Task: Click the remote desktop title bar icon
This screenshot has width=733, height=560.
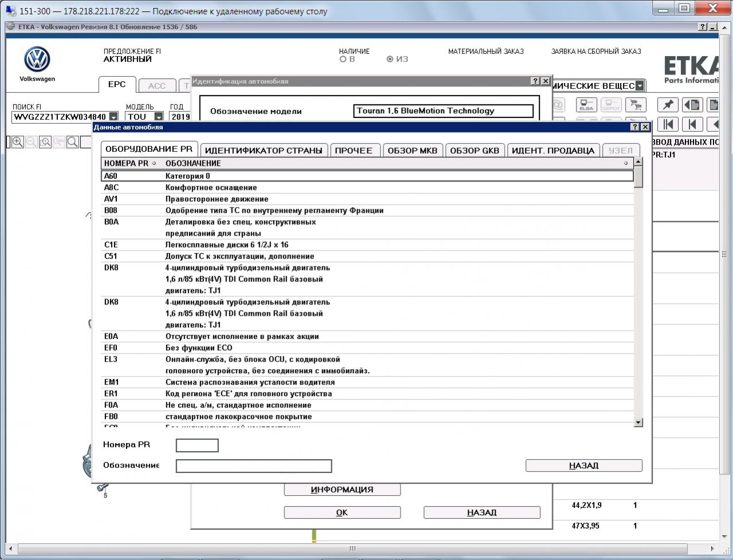Action: pyautogui.click(x=11, y=11)
